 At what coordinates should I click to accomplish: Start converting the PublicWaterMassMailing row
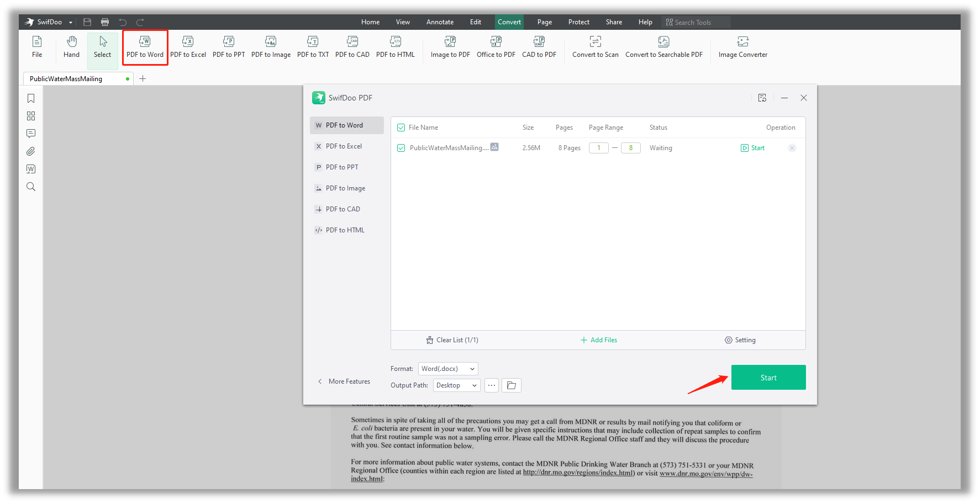pos(753,148)
